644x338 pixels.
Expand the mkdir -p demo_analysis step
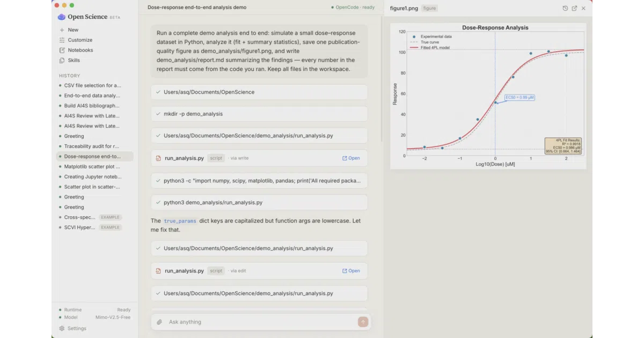259,114
